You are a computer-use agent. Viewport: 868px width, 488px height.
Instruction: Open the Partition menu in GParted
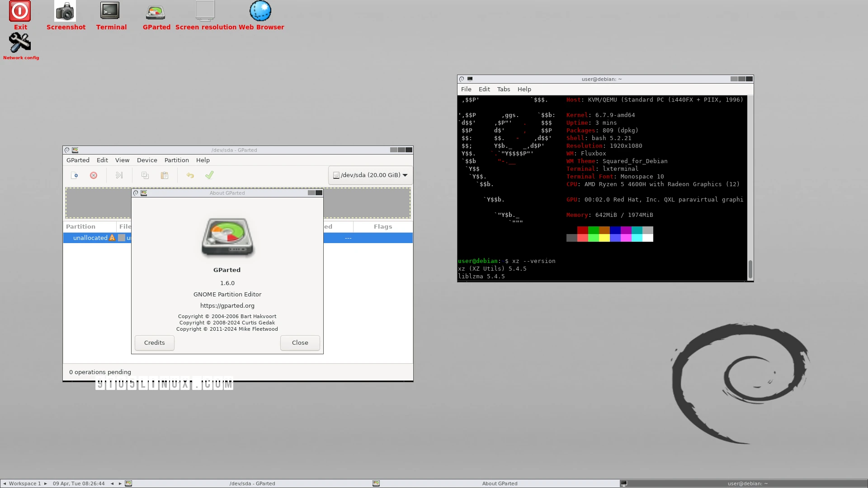click(x=176, y=160)
